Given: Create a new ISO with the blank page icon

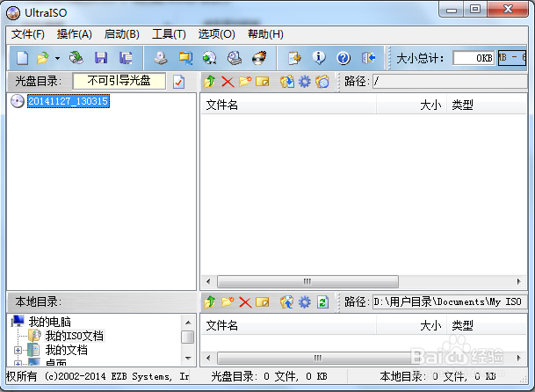Looking at the screenshot, I should click(22, 58).
